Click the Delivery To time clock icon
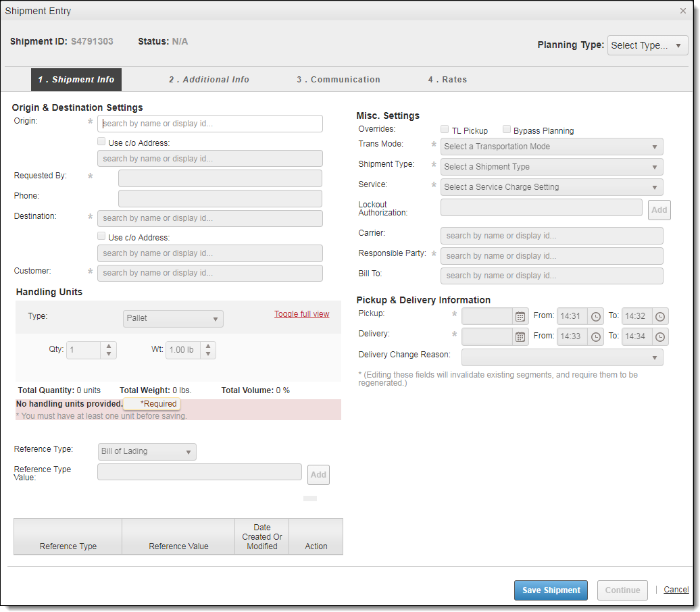700x612 pixels. [x=660, y=336]
